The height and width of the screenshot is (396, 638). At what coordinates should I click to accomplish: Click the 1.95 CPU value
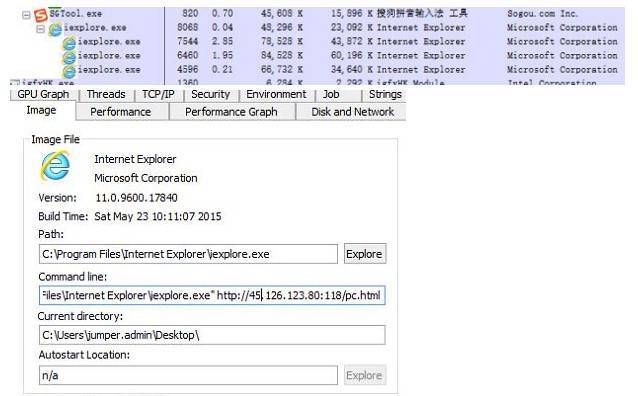point(222,56)
